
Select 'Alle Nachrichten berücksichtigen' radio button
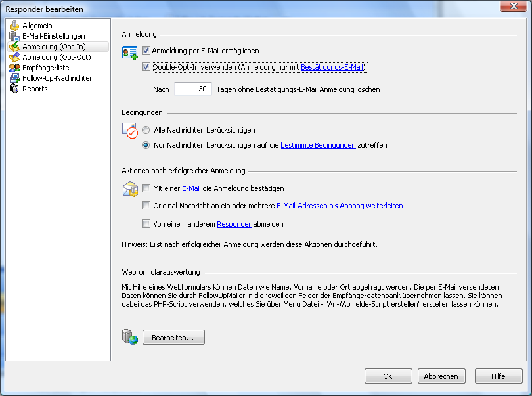coord(146,130)
